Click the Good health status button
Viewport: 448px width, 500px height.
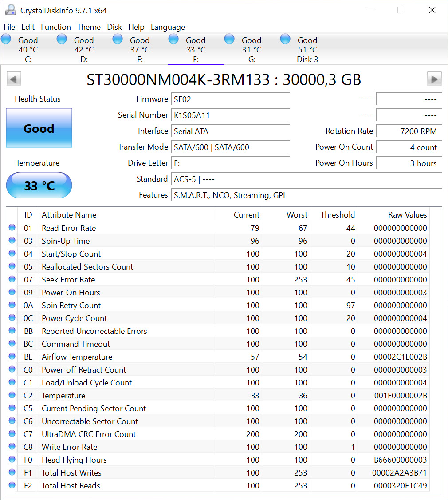(39, 128)
